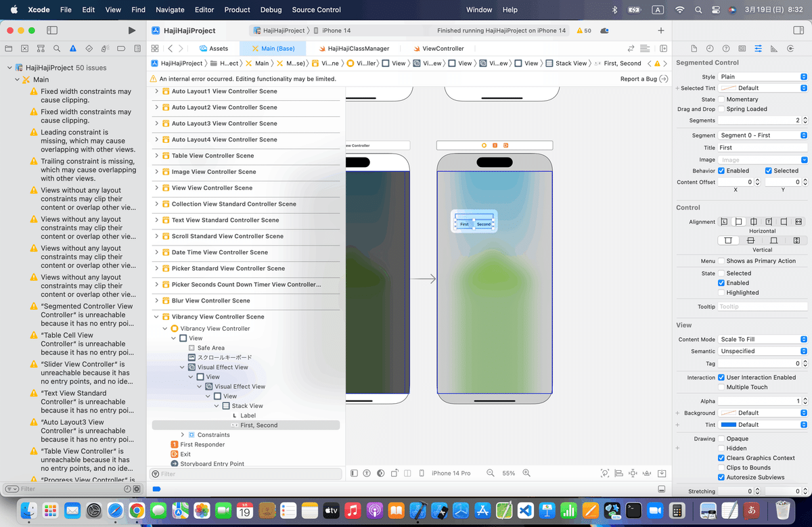This screenshot has height=527, width=812.
Task: Click the Title field containing First
Action: pyautogui.click(x=763, y=147)
